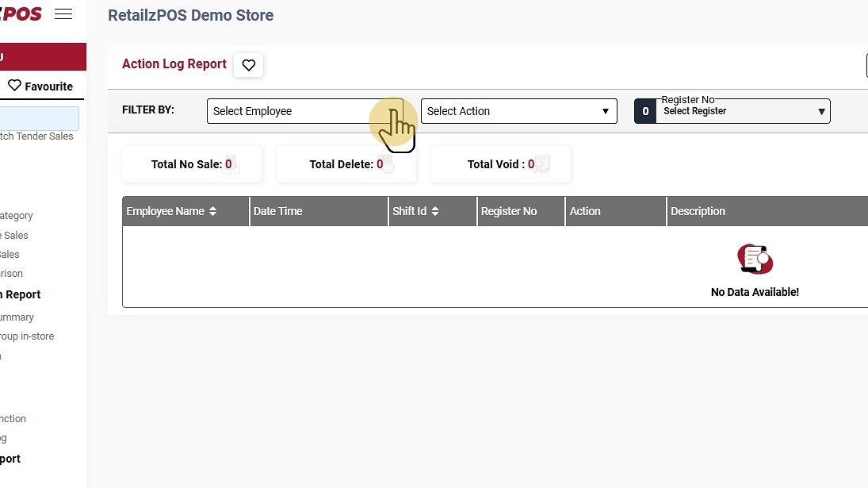Click the Total No Sale card icon
The image size is (868, 488).
[x=233, y=165]
